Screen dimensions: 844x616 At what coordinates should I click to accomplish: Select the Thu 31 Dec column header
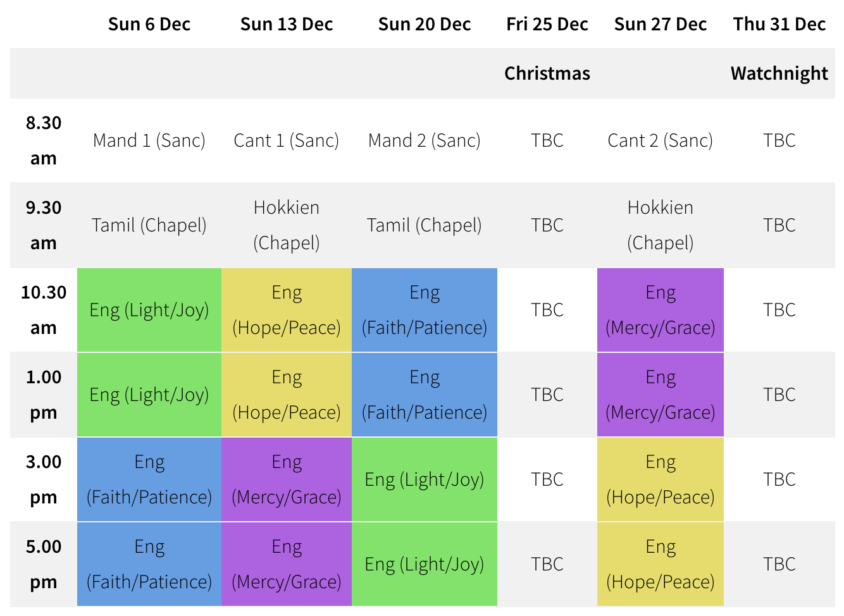click(x=779, y=24)
